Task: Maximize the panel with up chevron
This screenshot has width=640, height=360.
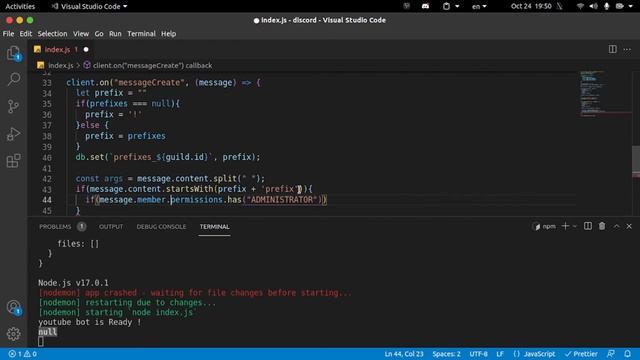Action: coord(616,226)
